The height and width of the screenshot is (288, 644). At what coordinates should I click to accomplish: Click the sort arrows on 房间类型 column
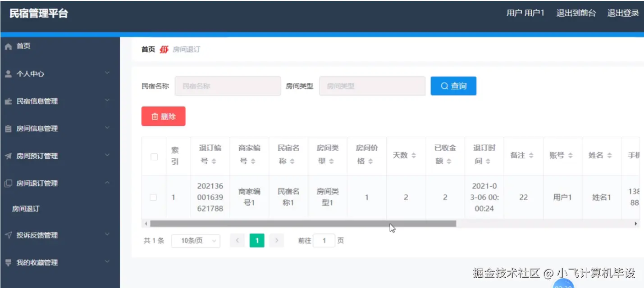[332, 161]
